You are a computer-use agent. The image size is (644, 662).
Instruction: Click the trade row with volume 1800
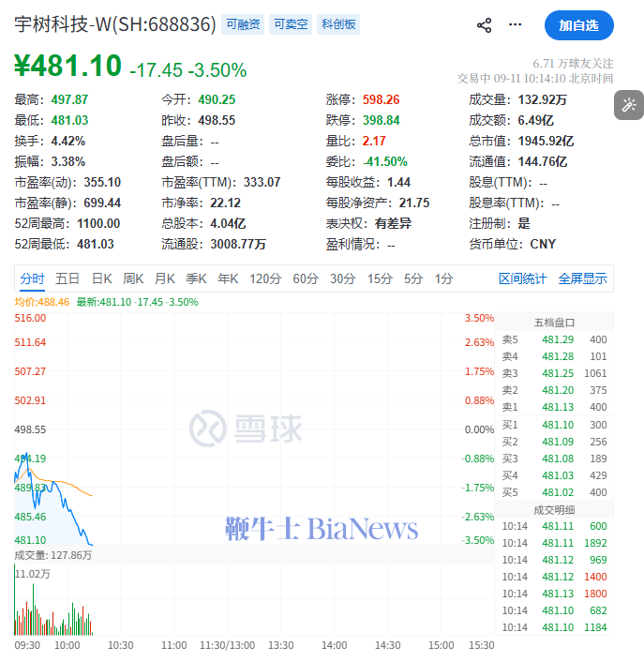(554, 594)
